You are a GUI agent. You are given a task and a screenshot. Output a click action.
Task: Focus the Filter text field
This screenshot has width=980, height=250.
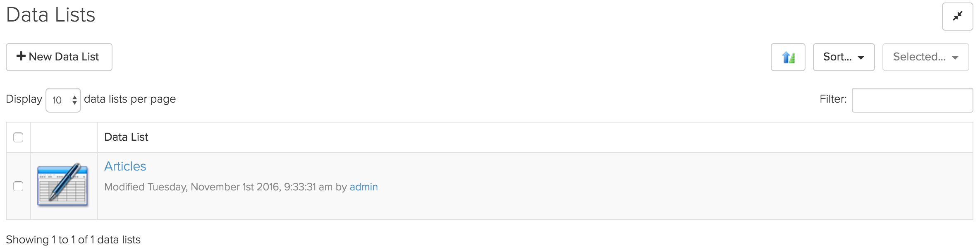point(912,100)
